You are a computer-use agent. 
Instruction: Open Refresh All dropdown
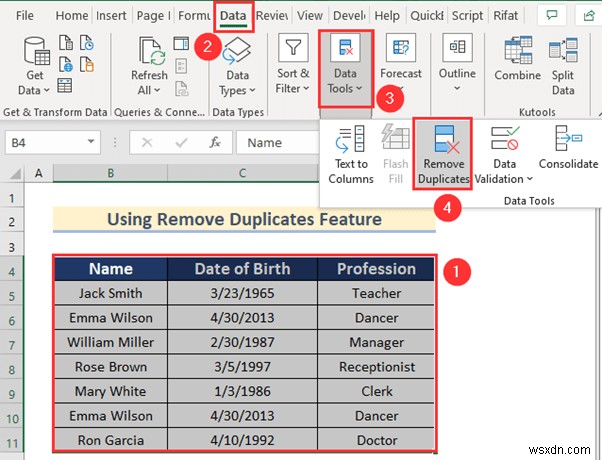pos(149,66)
